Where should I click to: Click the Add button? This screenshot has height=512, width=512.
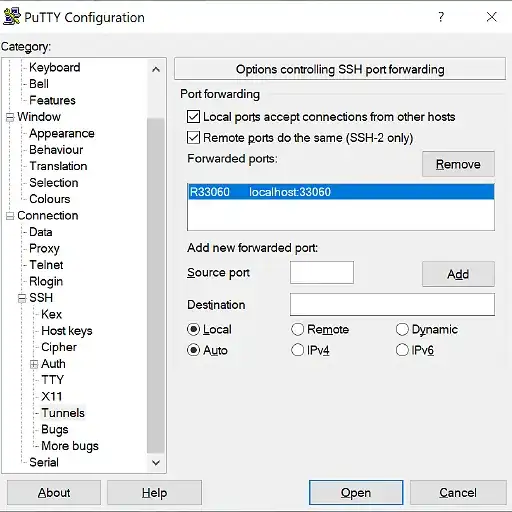click(x=458, y=274)
